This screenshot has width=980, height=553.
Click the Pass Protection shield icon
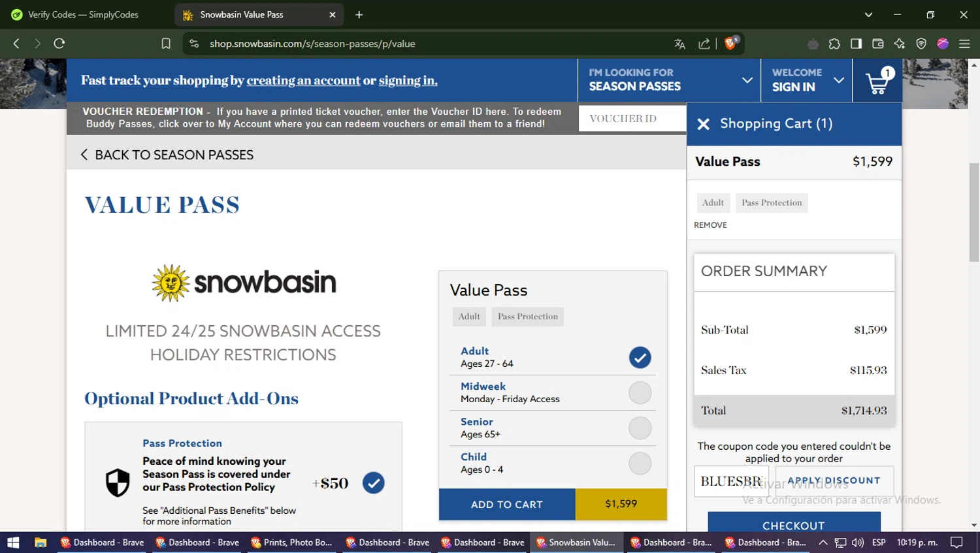pos(118,483)
